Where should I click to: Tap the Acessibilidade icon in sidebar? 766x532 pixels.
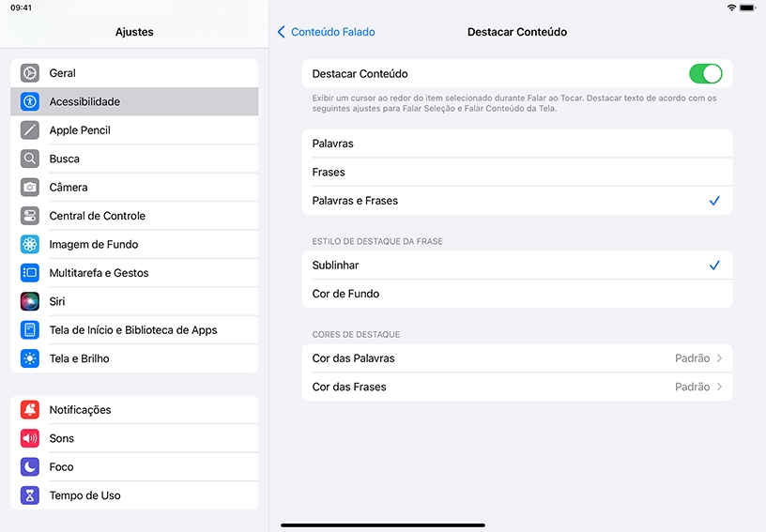(x=30, y=101)
